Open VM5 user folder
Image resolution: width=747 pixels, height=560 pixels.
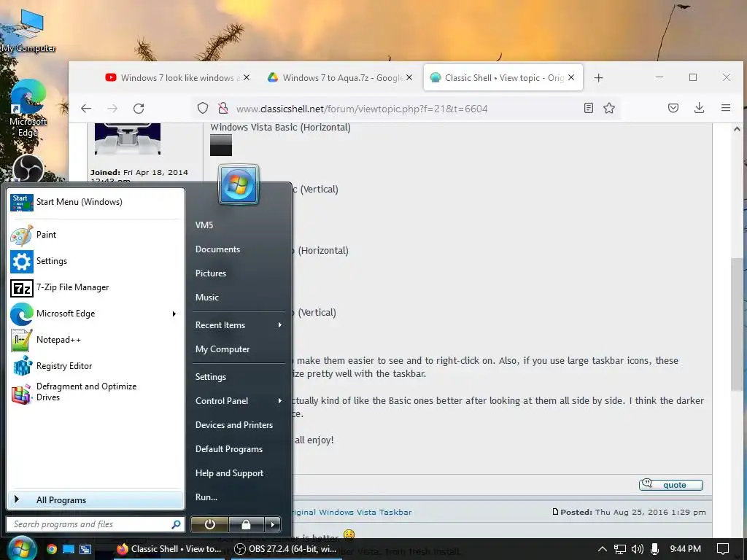point(204,225)
